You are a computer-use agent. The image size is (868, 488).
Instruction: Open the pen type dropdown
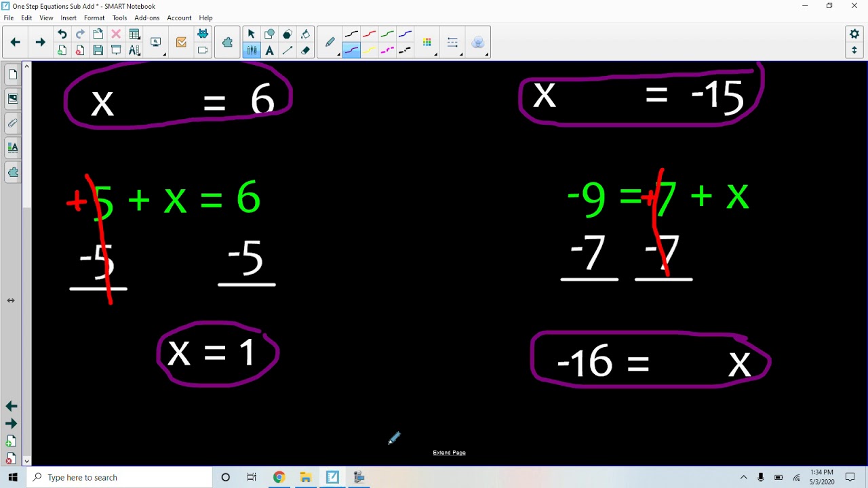point(330,42)
